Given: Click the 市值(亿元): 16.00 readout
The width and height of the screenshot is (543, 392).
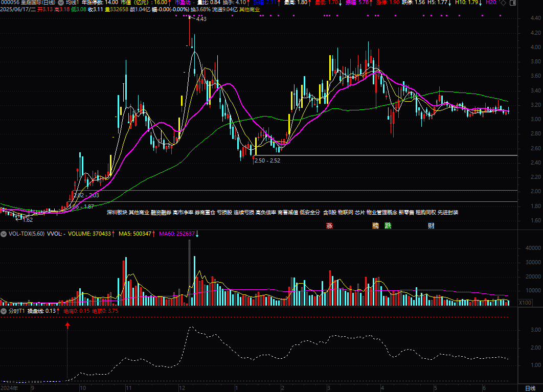Looking at the screenshot, I should [x=144, y=3].
